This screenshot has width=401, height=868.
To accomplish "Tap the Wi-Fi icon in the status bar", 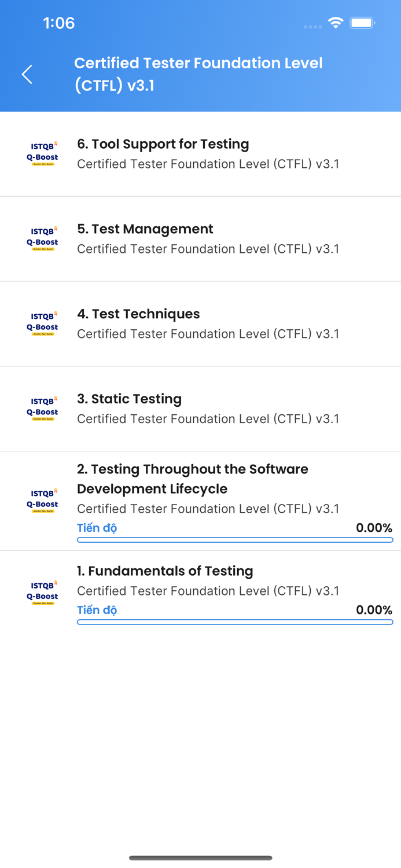I will point(336,22).
